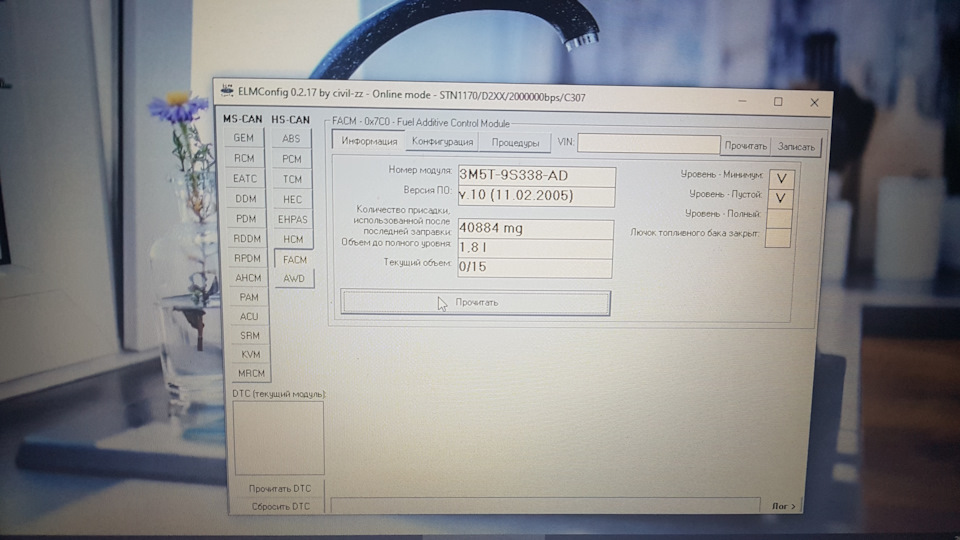Open the RCM module
Viewport: 960px width, 540px height.
244,159
